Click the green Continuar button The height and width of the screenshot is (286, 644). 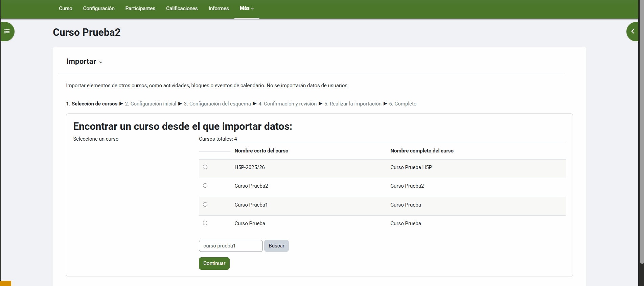(x=214, y=263)
